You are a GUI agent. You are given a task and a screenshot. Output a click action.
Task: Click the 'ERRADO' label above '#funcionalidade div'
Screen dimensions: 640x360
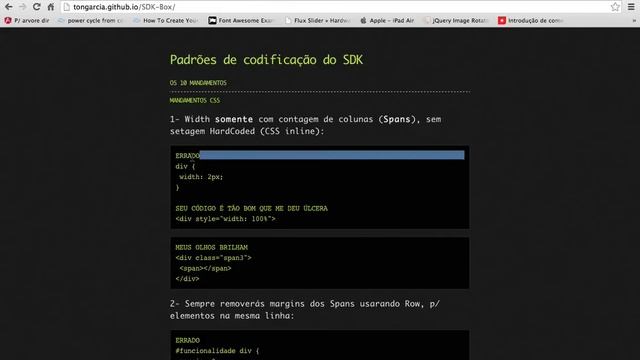pos(187,340)
